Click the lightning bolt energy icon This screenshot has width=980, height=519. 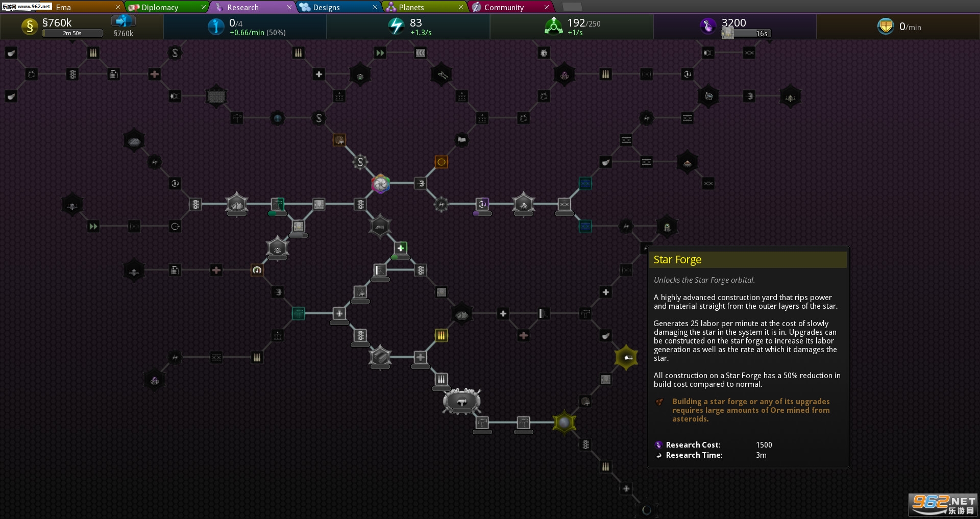click(396, 26)
